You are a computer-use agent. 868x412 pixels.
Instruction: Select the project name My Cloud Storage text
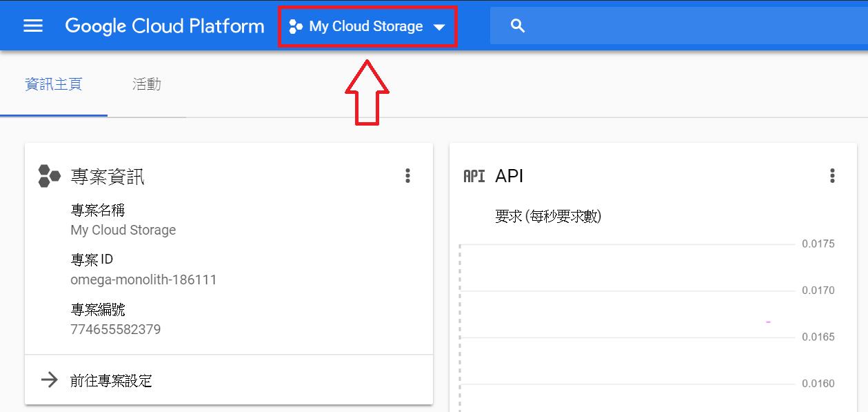[123, 230]
